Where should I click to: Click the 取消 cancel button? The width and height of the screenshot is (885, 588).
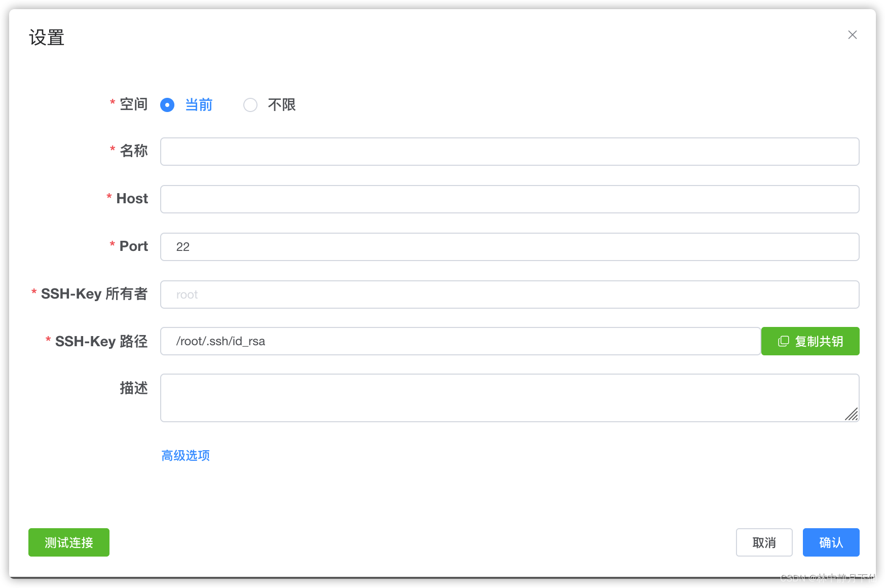pyautogui.click(x=764, y=542)
